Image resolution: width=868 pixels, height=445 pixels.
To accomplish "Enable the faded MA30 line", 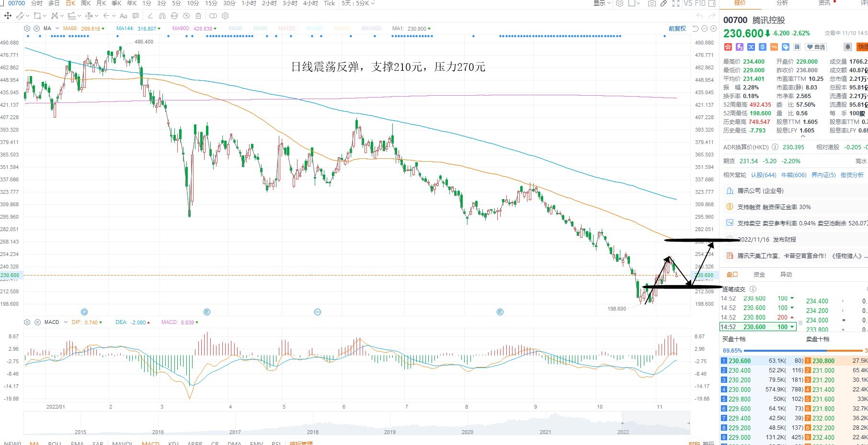I will 235,29.
